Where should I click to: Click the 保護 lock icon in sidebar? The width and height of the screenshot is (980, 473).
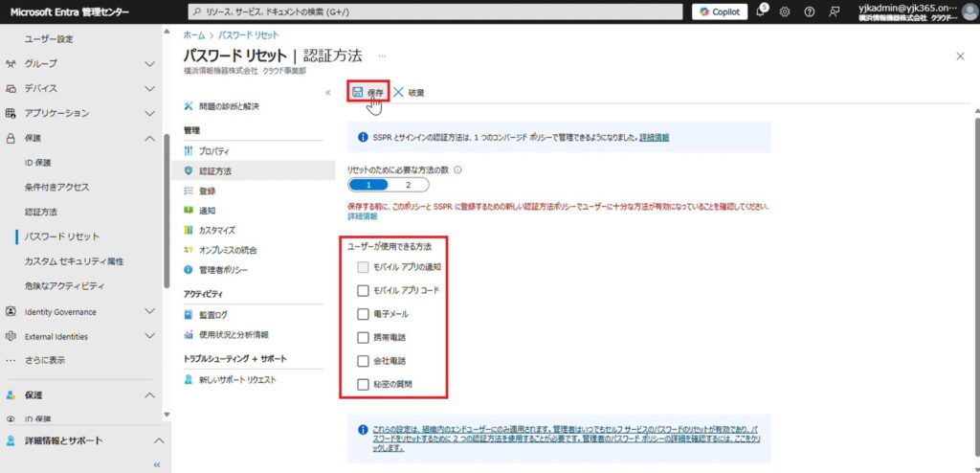click(x=10, y=138)
